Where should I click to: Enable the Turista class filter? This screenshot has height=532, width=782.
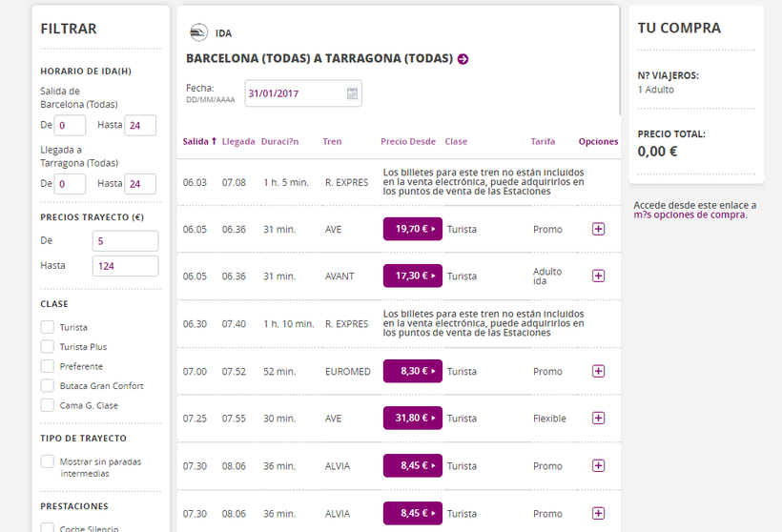tap(48, 327)
